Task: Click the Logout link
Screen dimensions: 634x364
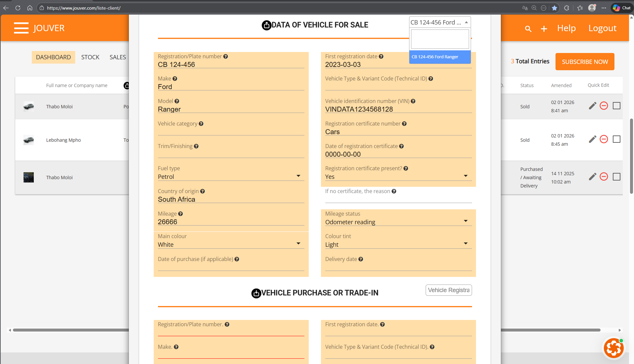Action: pyautogui.click(x=602, y=28)
